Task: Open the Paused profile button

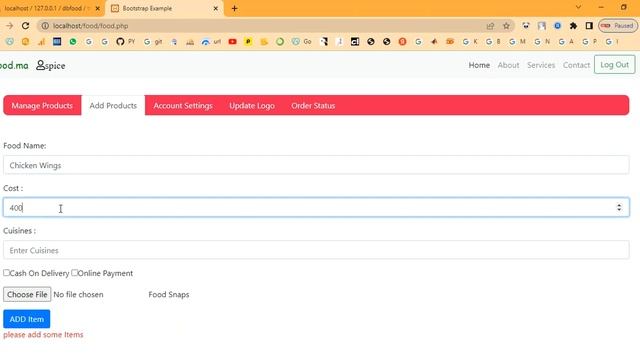Action: pos(618,26)
